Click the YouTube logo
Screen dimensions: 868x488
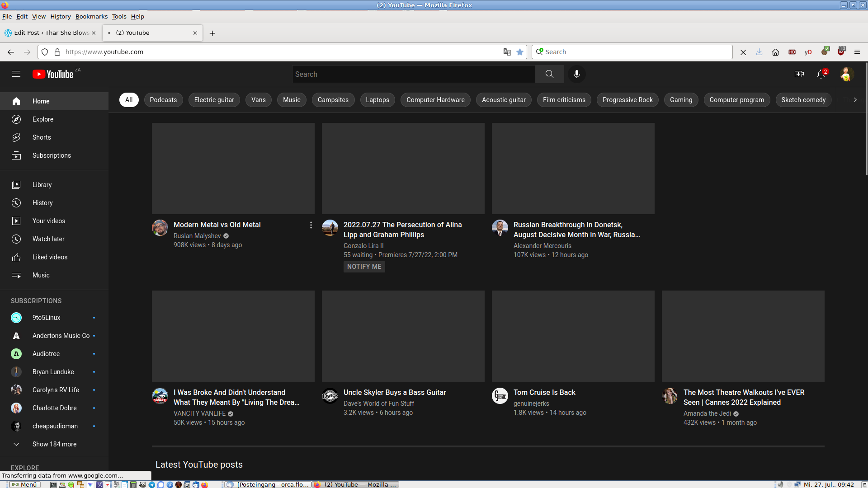click(x=53, y=74)
